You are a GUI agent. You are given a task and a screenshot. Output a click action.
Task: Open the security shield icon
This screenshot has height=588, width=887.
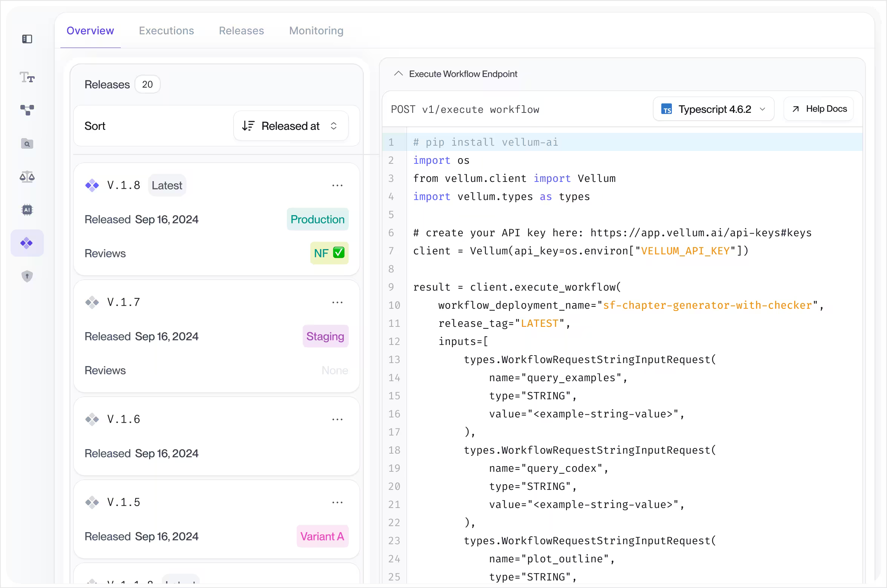[27, 276]
